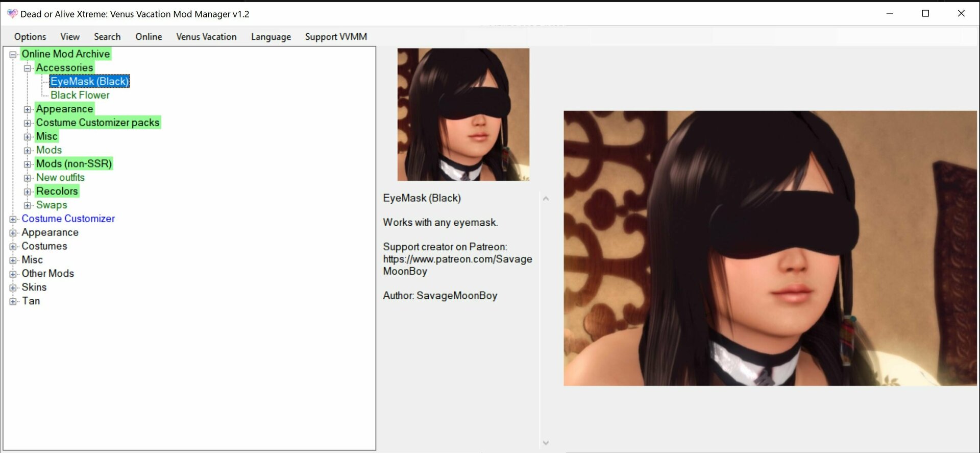Viewport: 980px width, 453px height.
Task: Open the View menu
Action: (70, 37)
